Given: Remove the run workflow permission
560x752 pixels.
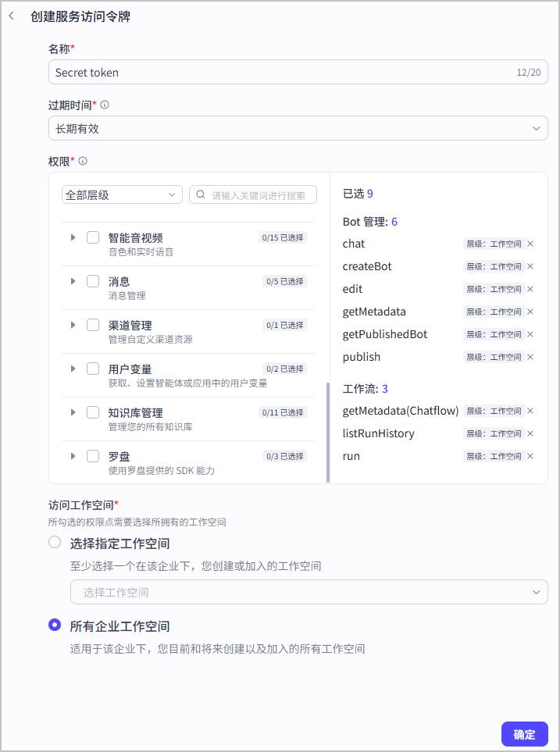Looking at the screenshot, I should pos(530,456).
